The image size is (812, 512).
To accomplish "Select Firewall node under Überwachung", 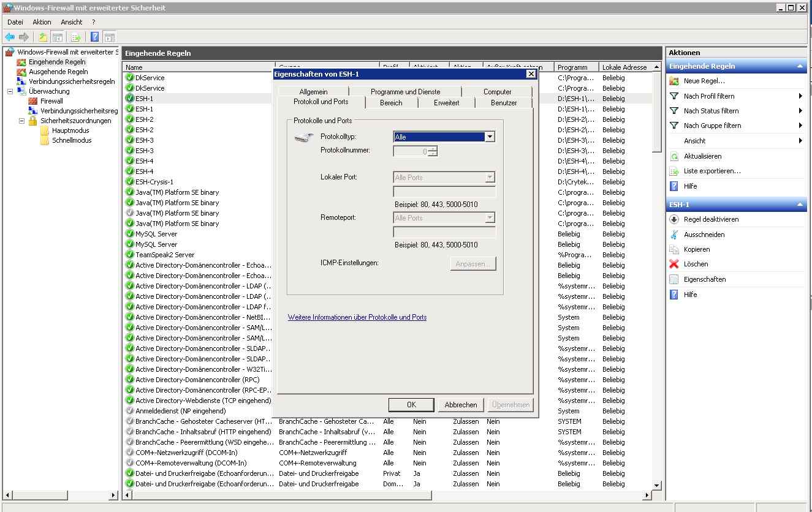I will tap(51, 101).
